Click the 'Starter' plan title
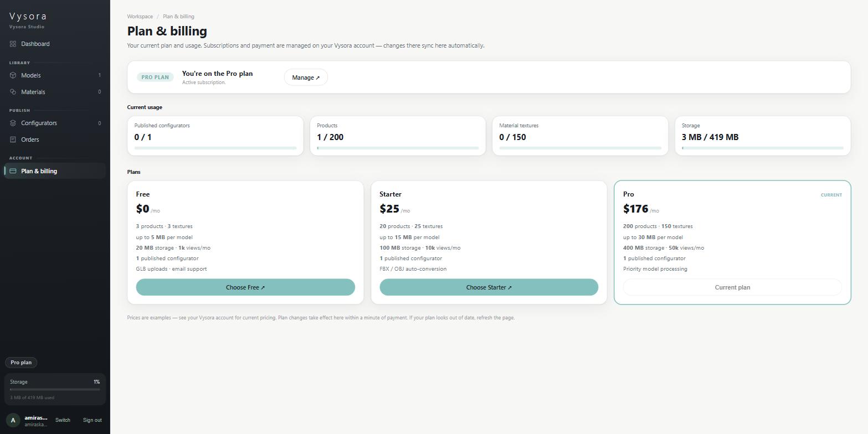Image resolution: width=868 pixels, height=434 pixels. pyautogui.click(x=391, y=194)
